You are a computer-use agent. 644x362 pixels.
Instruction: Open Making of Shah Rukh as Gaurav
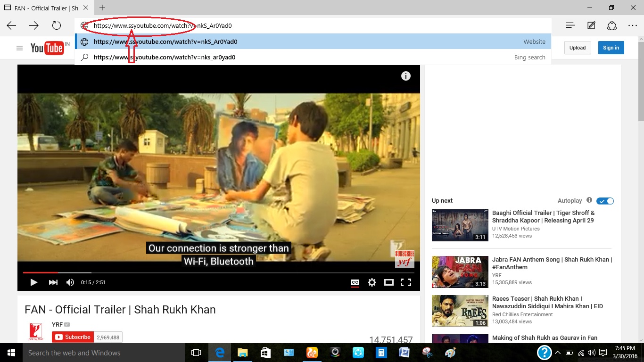[545, 337]
